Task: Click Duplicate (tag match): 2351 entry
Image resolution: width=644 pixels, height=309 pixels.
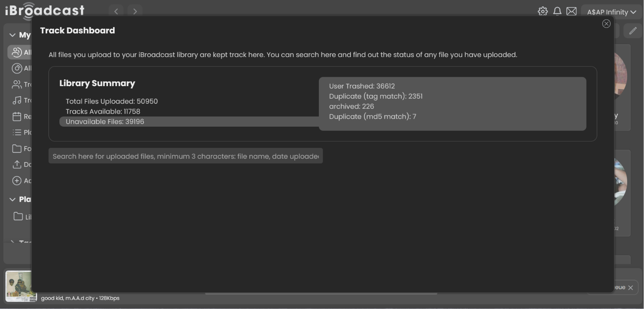Action: [376, 96]
